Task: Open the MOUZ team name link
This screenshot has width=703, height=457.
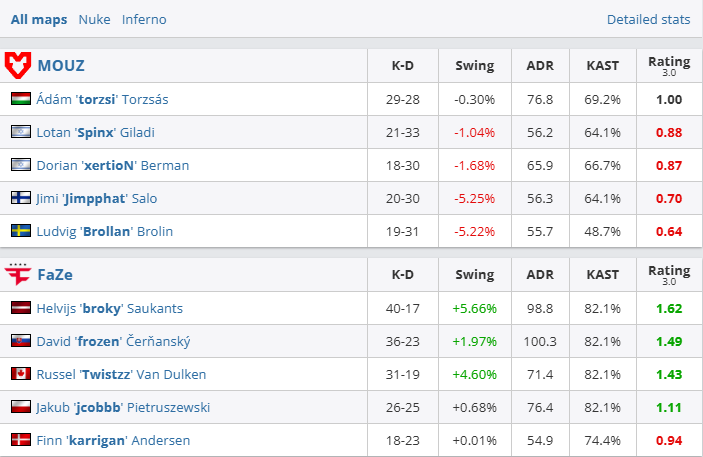Action: point(61,66)
